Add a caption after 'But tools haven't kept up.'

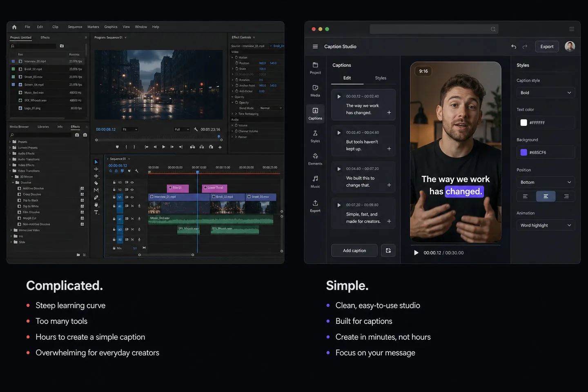pyautogui.click(x=389, y=149)
